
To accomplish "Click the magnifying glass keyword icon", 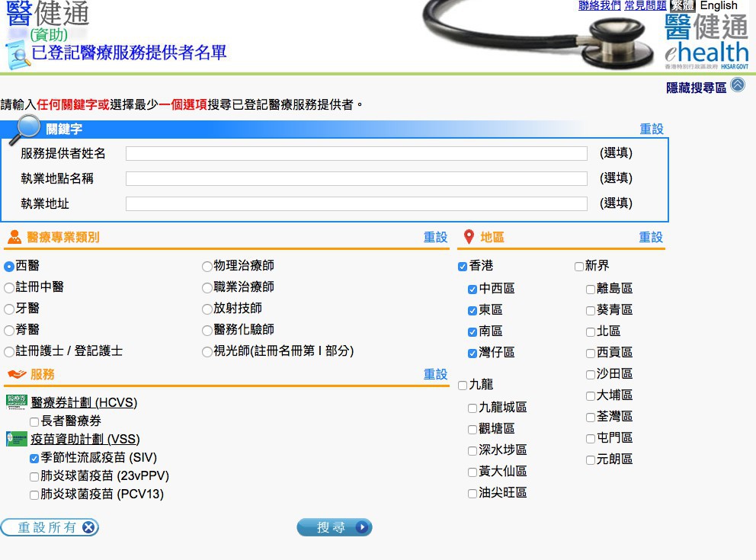I will tap(27, 129).
